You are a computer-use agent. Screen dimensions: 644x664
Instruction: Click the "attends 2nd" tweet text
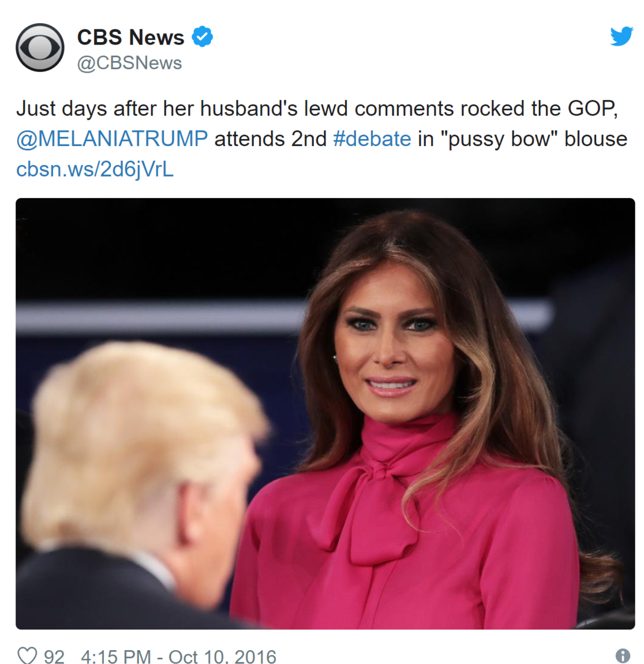(271, 139)
